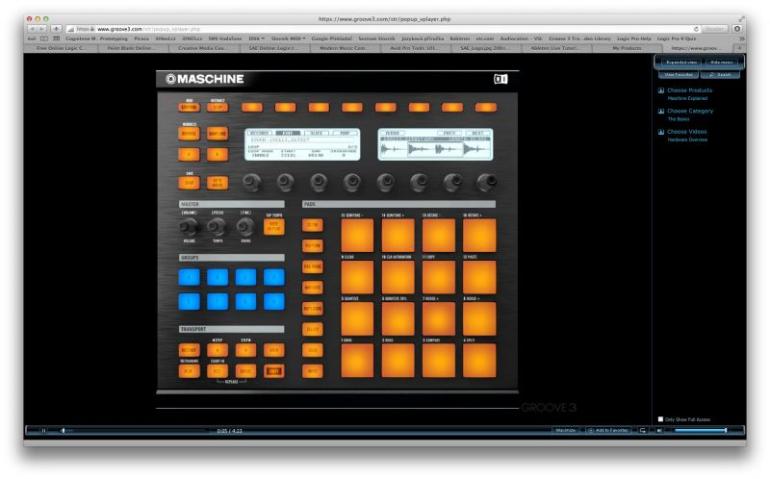
Task: Pause the video with the player pause button
Action: (x=43, y=431)
